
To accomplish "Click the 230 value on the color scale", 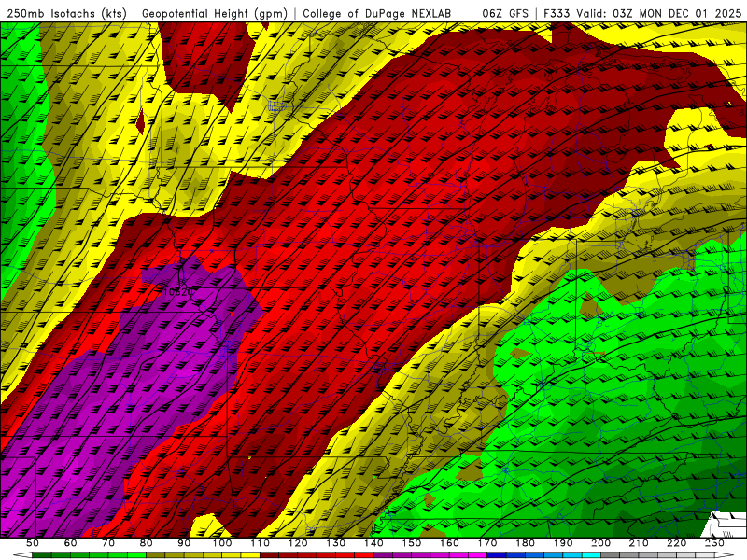I will pos(714,543).
